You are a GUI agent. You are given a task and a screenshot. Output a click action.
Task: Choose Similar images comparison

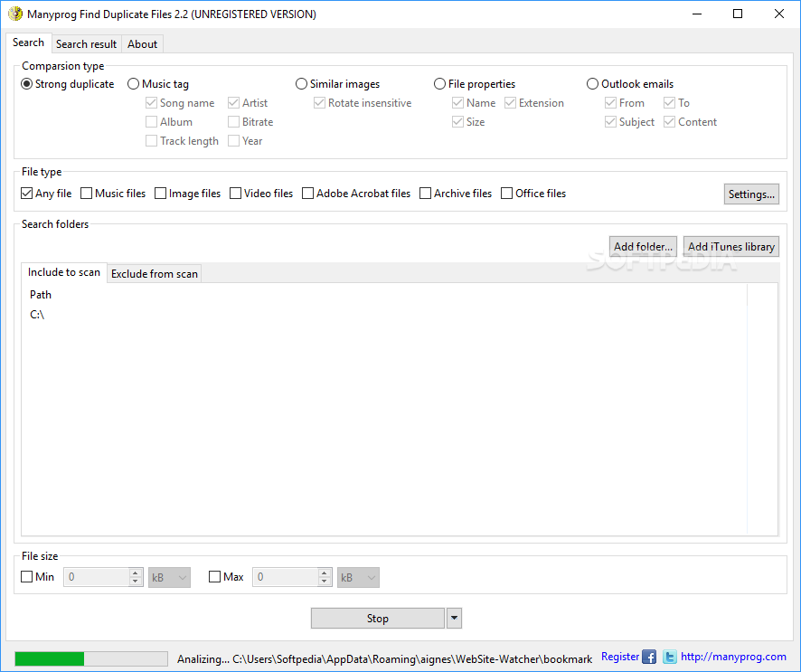(x=337, y=84)
